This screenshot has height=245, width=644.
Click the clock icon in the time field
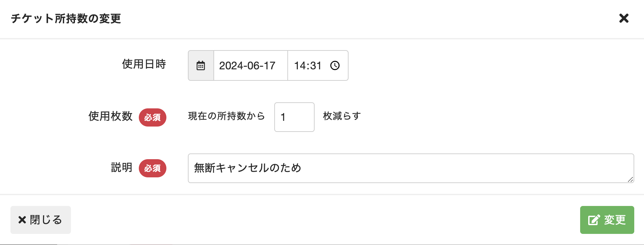pos(335,66)
